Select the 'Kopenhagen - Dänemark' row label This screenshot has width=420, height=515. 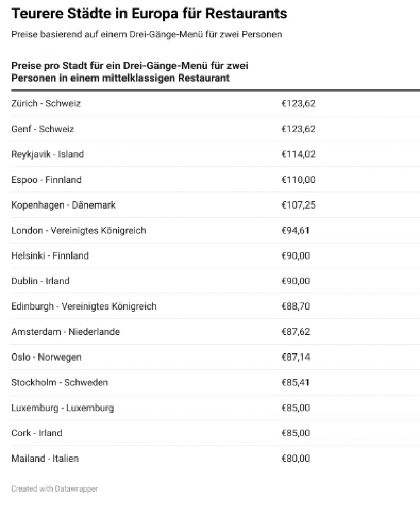pyautogui.click(x=63, y=205)
